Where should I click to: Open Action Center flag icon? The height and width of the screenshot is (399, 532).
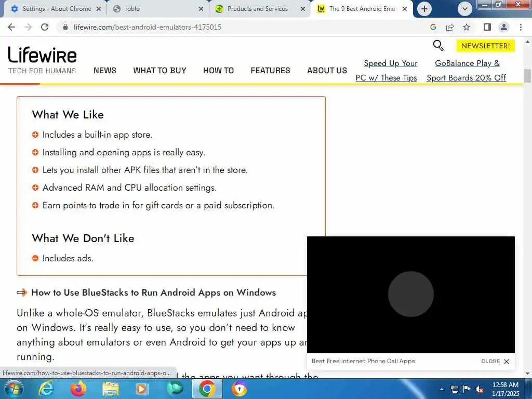point(467,389)
